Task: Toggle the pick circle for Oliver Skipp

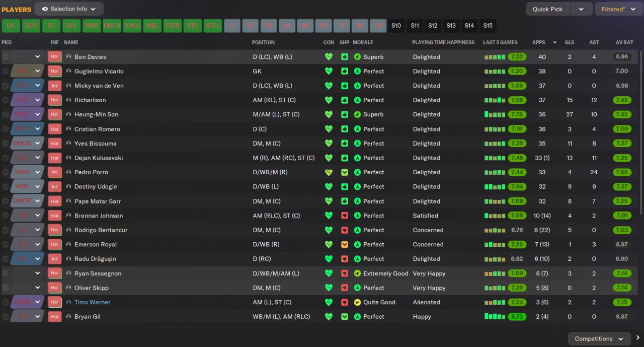Action: tap(6, 288)
